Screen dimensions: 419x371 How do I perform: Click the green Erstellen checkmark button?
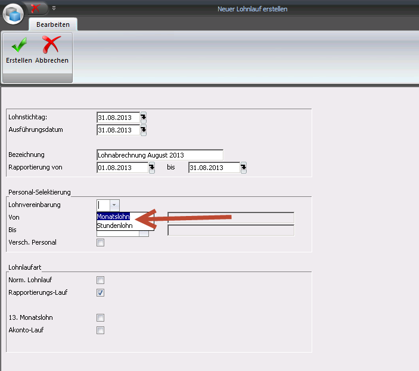click(19, 51)
